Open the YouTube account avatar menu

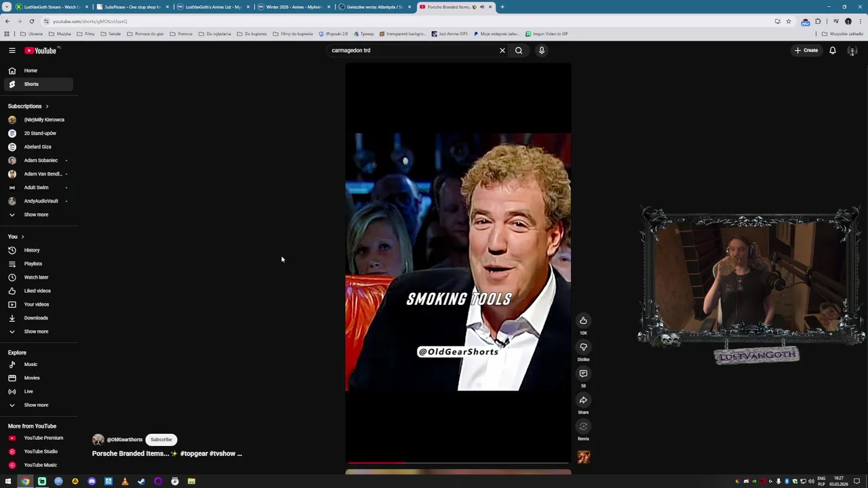(x=852, y=51)
